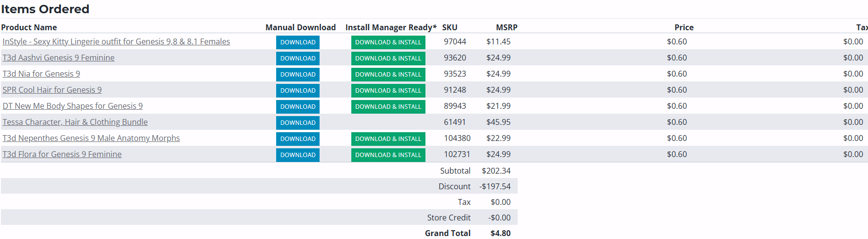This screenshot has height=239, width=868.
Task: Download T3d Flora for Genesis 9 manually
Action: point(298,155)
